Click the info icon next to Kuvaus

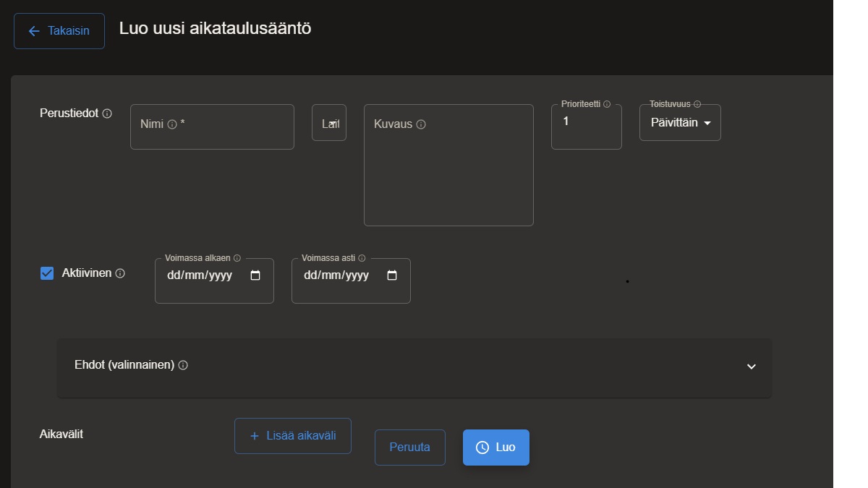pyautogui.click(x=421, y=124)
